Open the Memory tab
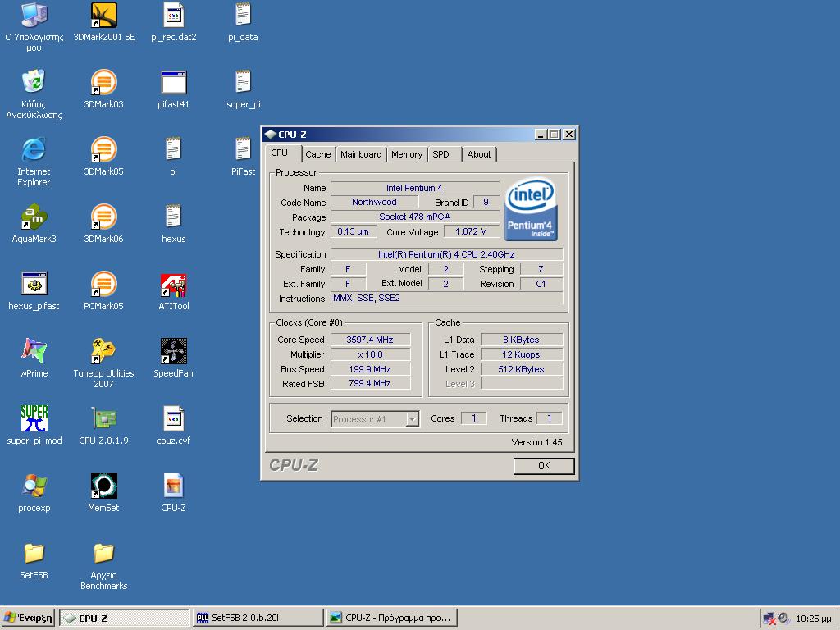The image size is (840, 630). pyautogui.click(x=407, y=154)
